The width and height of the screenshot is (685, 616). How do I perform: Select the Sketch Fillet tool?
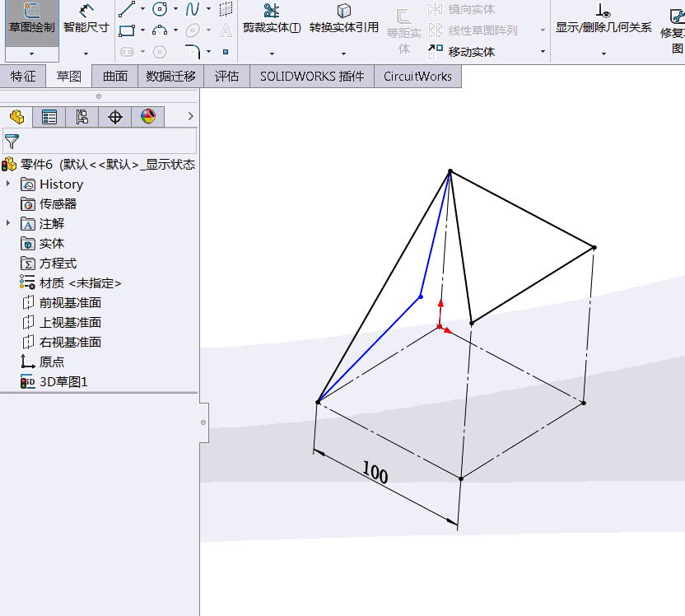point(193,52)
